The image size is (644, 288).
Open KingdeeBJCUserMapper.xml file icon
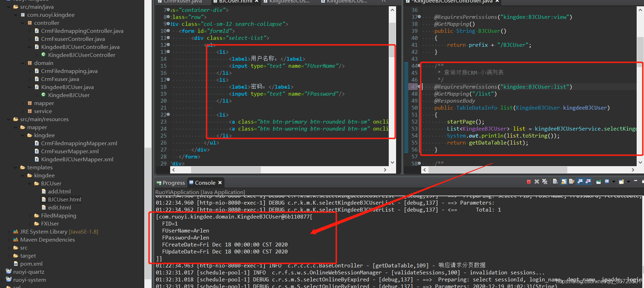[37, 160]
